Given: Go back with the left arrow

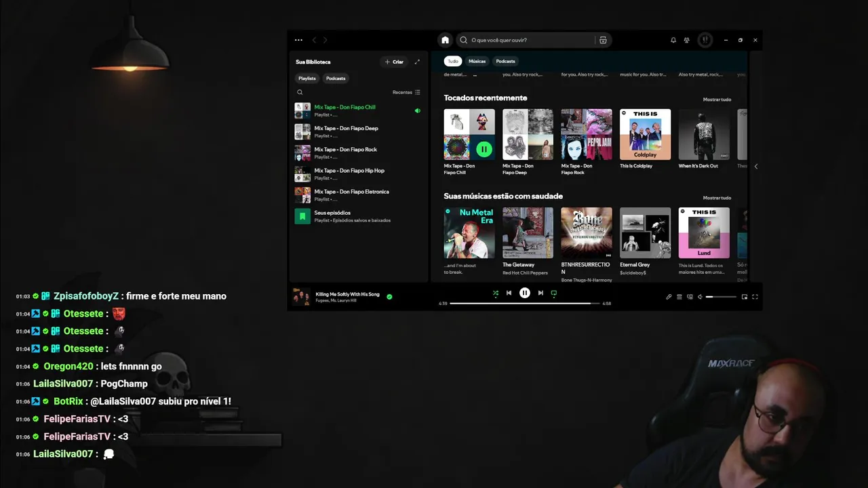Looking at the screenshot, I should click(x=314, y=40).
